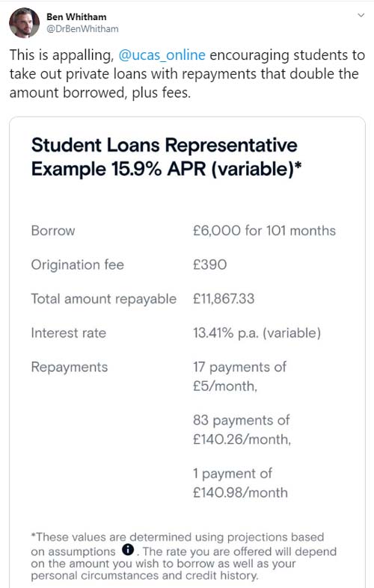Screen dimensions: 374x588
Task: Click the £6,000 for 101 months value
Action: point(264,230)
